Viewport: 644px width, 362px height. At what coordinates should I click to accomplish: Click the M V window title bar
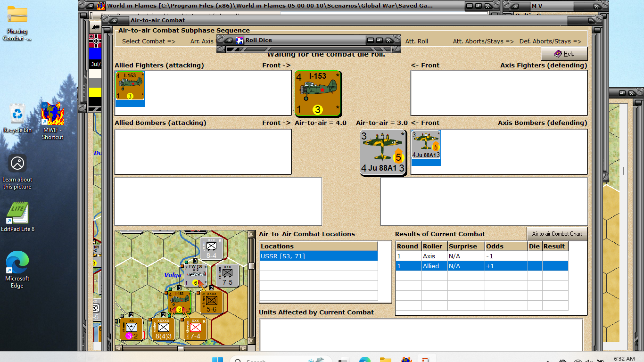click(x=555, y=6)
